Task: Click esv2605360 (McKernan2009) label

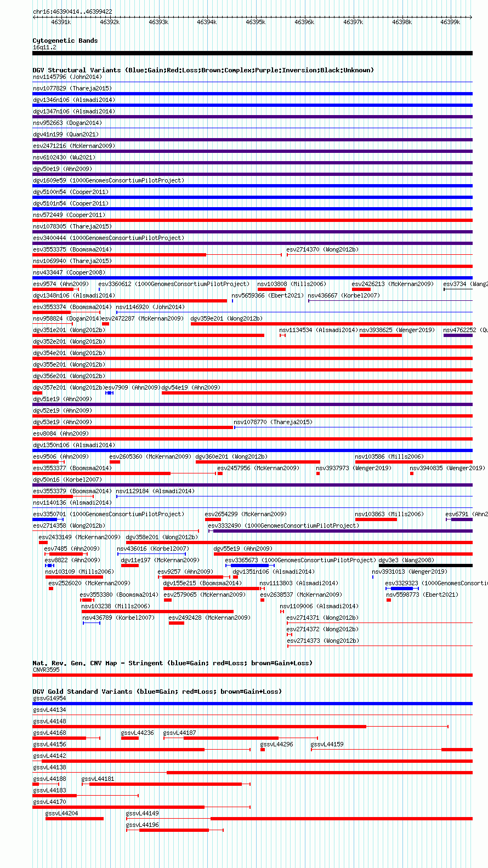Action: (150, 456)
